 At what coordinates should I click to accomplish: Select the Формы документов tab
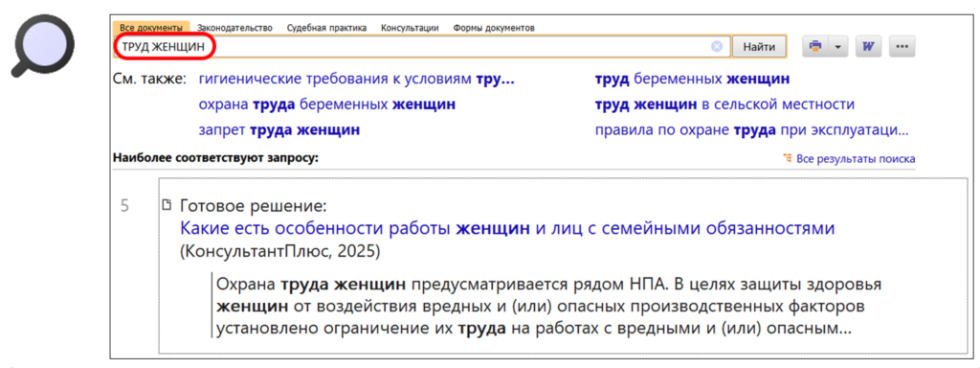point(494,28)
